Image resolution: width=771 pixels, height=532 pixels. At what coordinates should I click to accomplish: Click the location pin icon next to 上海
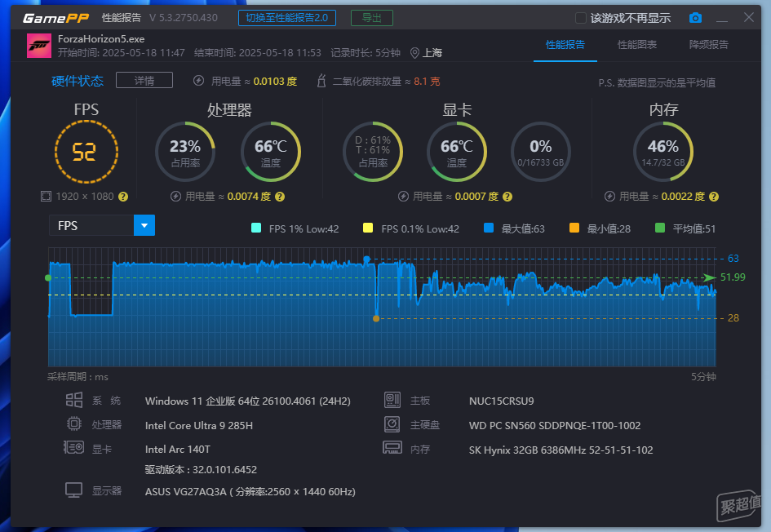pos(414,53)
